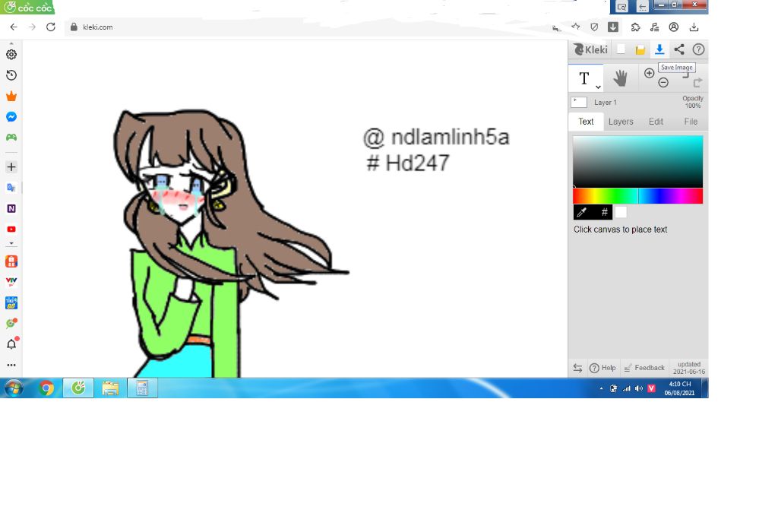Screen dimensions: 778x532
Task: Open the OneNote sidebar icon
Action: [x=11, y=208]
